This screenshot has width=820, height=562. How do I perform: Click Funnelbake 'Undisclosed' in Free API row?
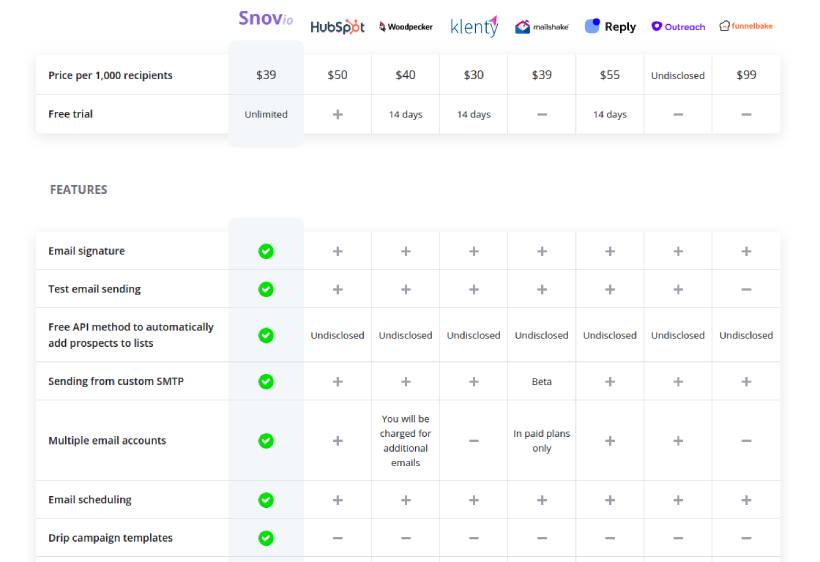click(x=746, y=336)
